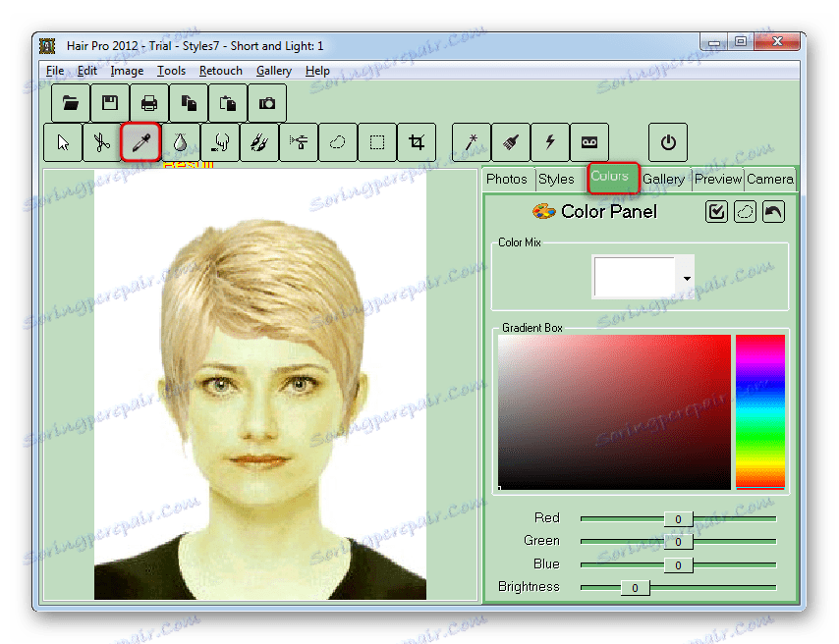Open the Edit menu
The width and height of the screenshot is (839, 644).
tap(86, 71)
